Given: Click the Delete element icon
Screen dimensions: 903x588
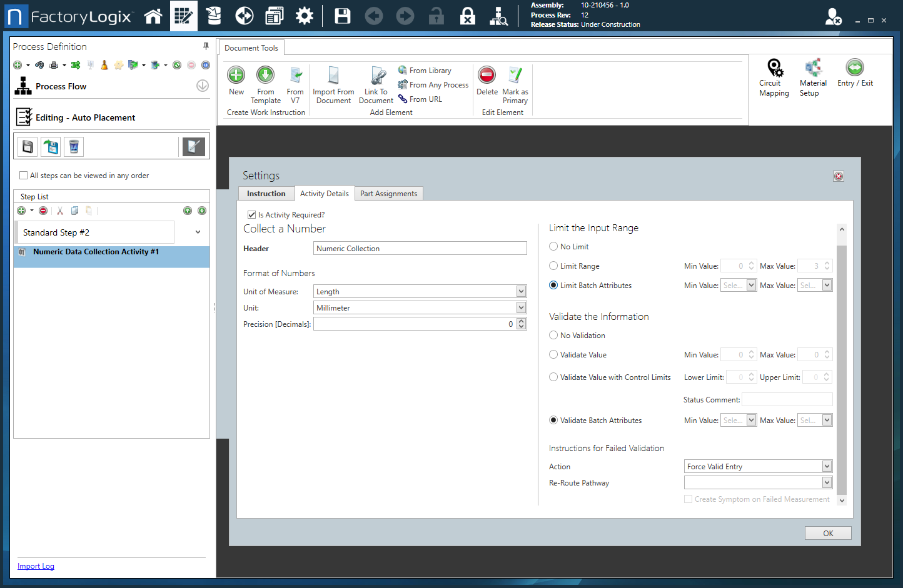Looking at the screenshot, I should tap(487, 76).
